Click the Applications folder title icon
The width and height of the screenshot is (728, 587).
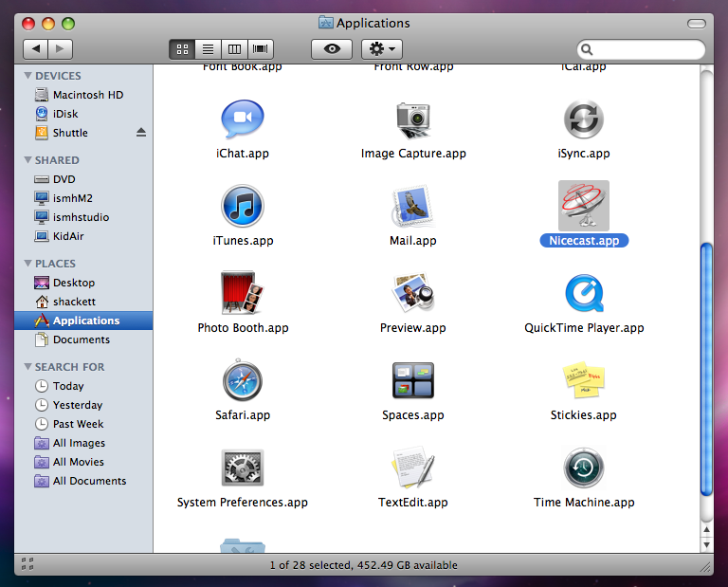325,23
